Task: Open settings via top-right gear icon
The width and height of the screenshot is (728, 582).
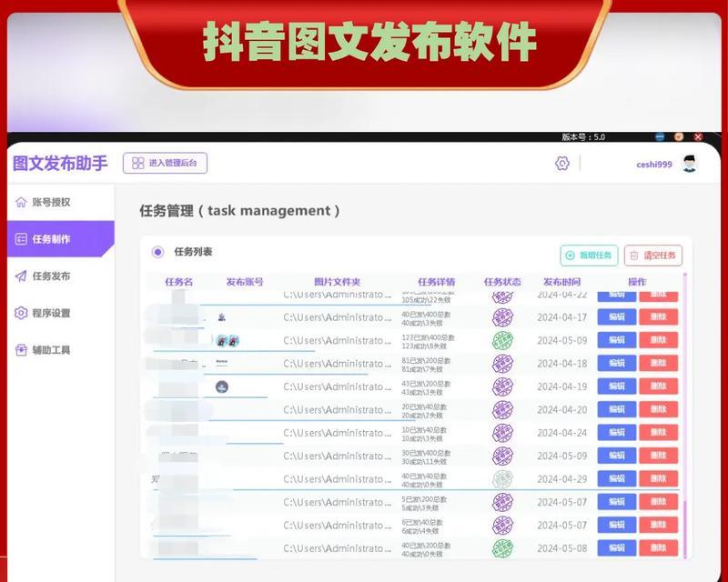Action: tap(562, 164)
